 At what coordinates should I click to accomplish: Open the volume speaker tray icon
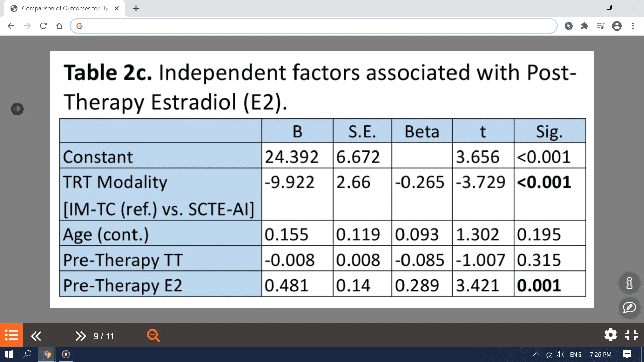[560, 354]
